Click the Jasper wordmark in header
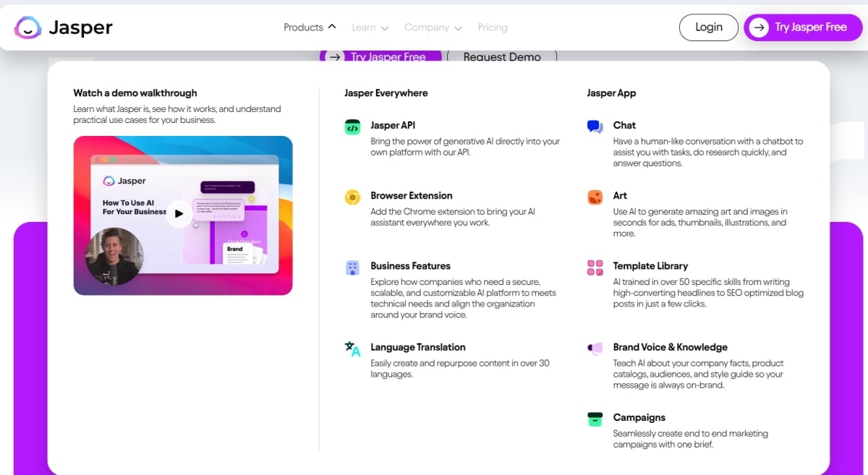 [80, 28]
